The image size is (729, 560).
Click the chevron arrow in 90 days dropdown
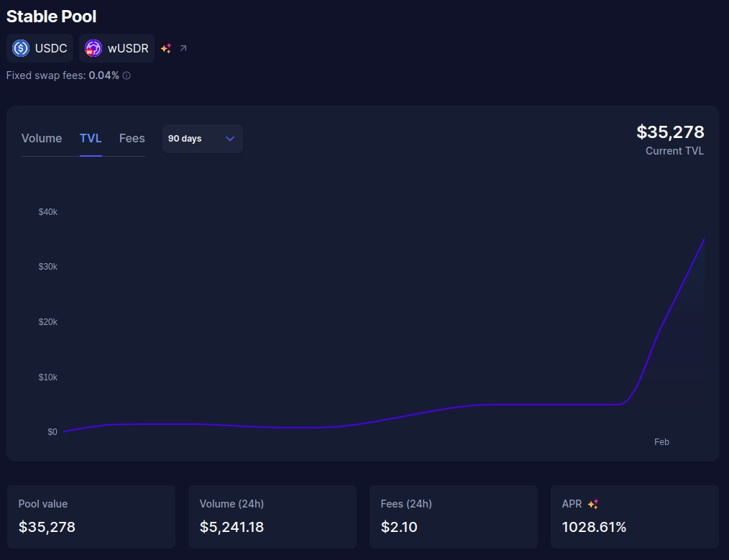[x=229, y=139]
